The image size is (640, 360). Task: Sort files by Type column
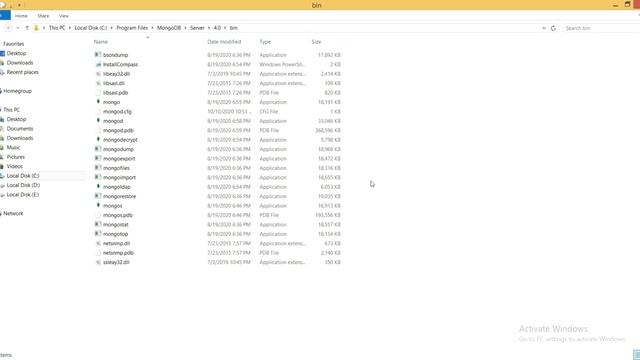pos(265,42)
